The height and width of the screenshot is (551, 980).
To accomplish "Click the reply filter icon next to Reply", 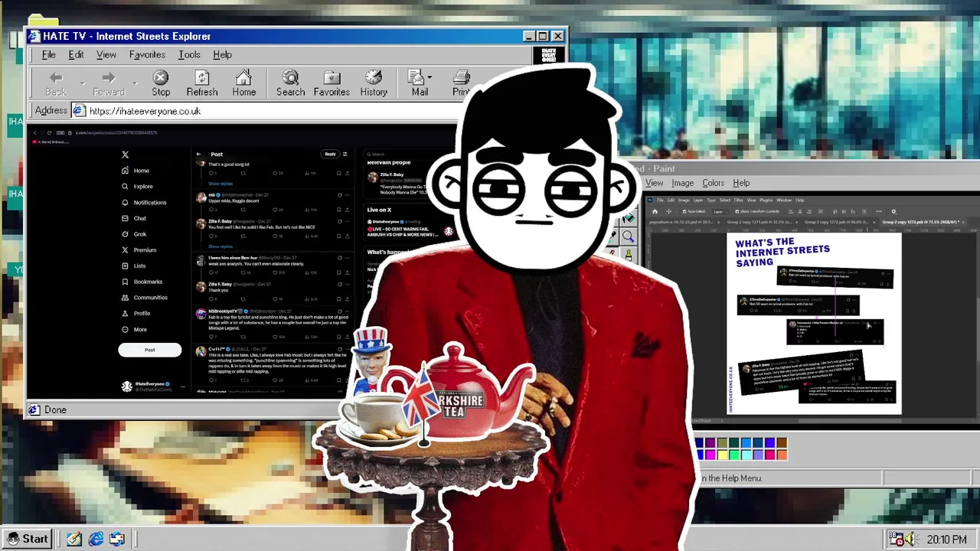I will pos(345,154).
